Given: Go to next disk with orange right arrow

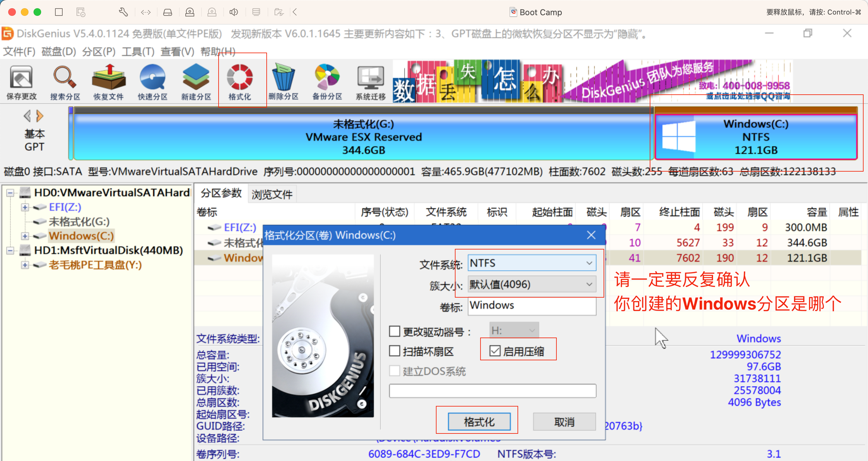Looking at the screenshot, I should 40,116.
